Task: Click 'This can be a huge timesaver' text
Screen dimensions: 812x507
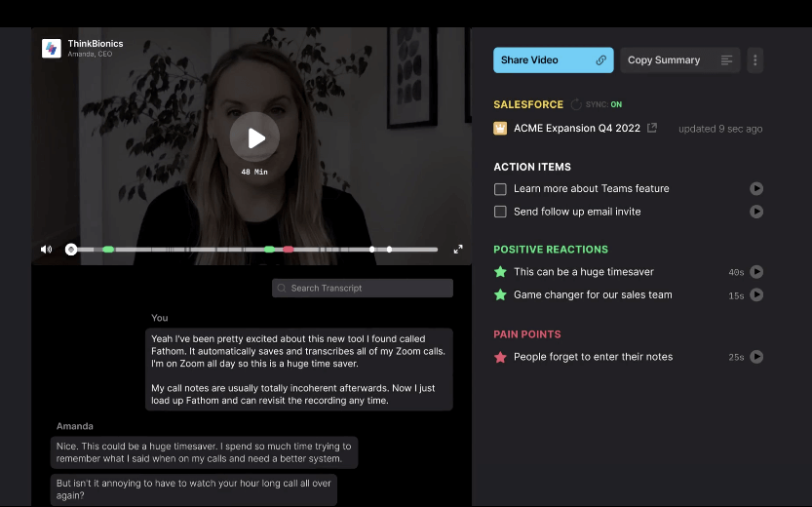Action: [584, 272]
